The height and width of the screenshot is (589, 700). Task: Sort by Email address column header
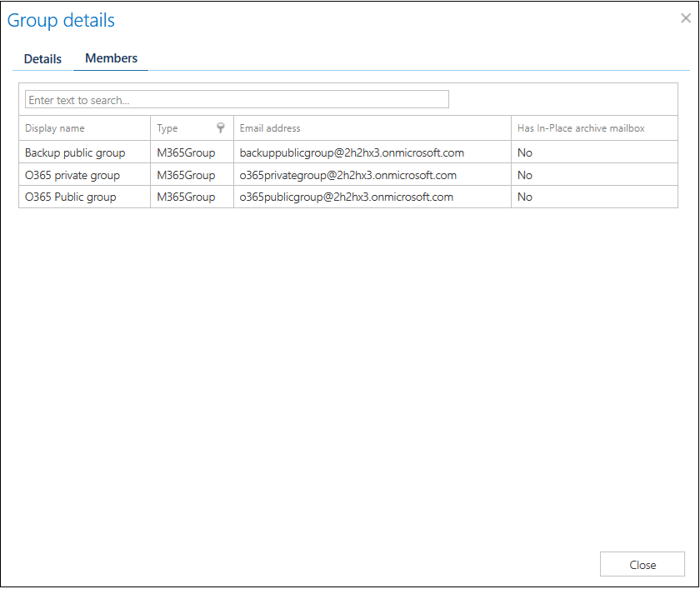pos(270,128)
